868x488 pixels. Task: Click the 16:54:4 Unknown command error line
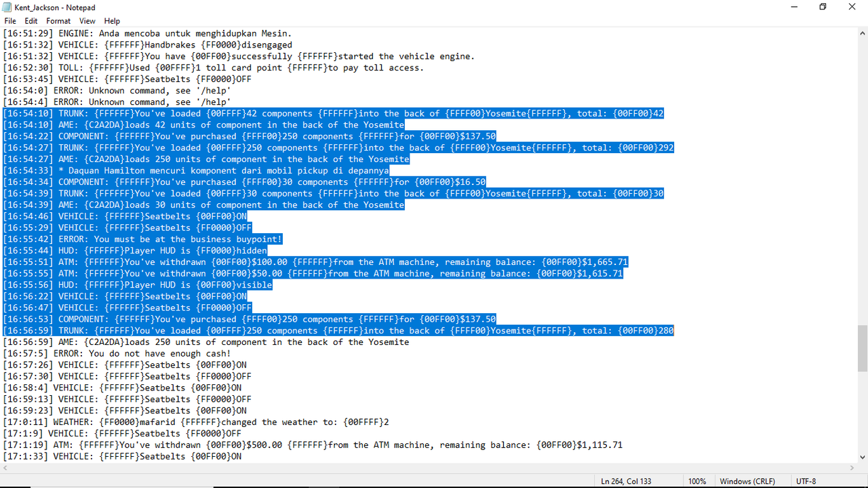click(x=117, y=102)
